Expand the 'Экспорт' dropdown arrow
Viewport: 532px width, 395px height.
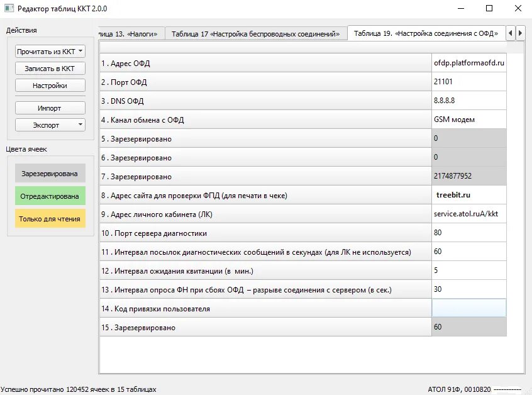(80, 125)
